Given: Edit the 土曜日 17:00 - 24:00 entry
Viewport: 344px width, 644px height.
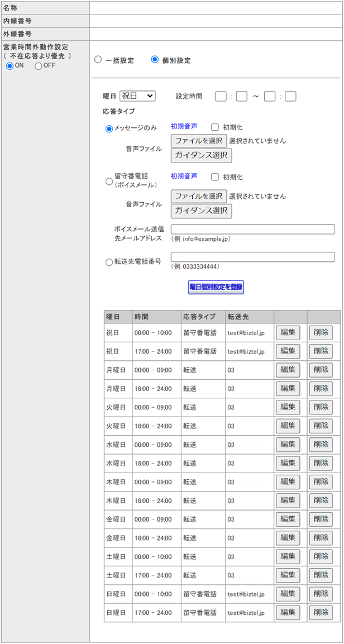Looking at the screenshot, I should (288, 575).
